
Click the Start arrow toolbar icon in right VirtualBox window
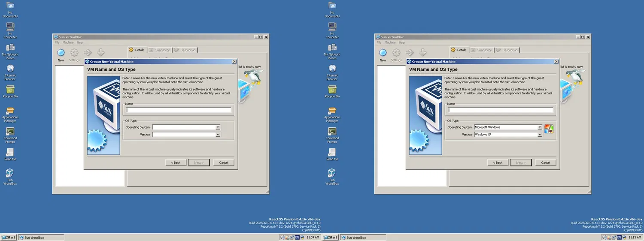pyautogui.click(x=410, y=52)
